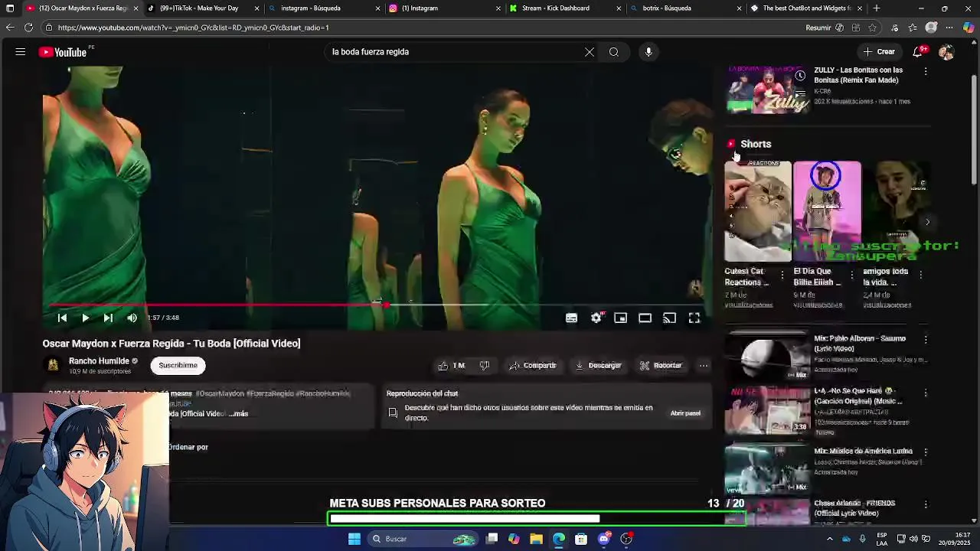Share the video via Compartir
980x551 pixels.
click(x=533, y=366)
